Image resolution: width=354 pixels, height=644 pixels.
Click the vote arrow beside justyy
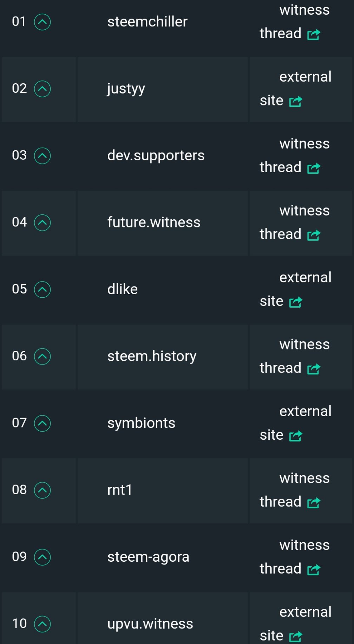tap(42, 89)
